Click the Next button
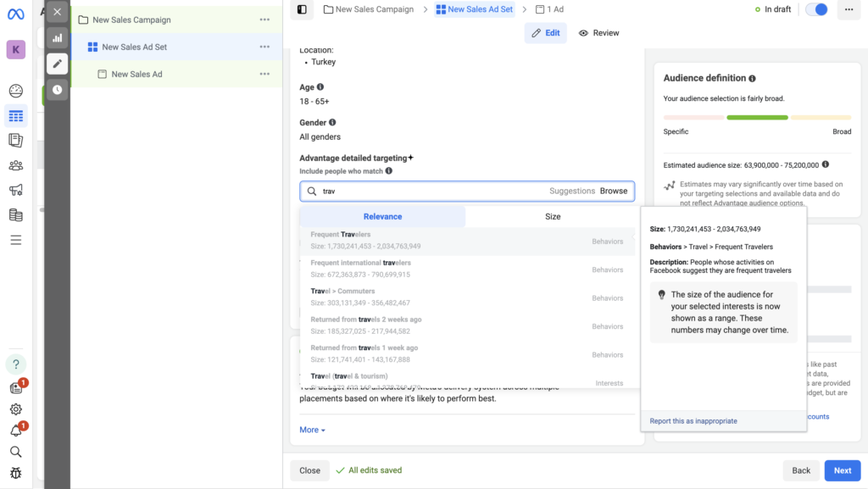868x489 pixels. [x=842, y=470]
